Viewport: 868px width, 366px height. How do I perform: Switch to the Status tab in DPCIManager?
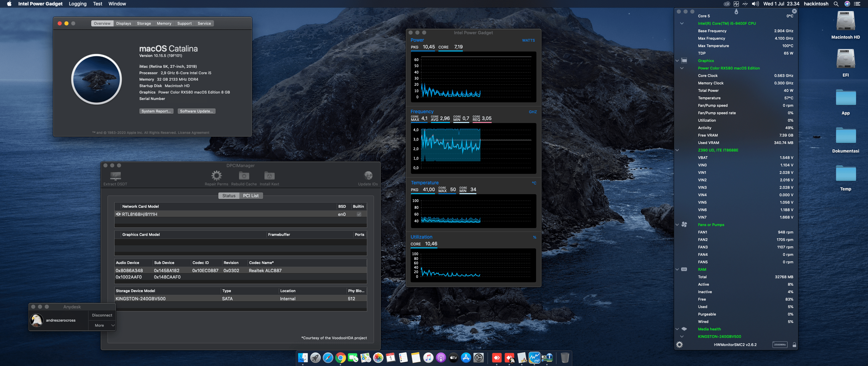229,196
